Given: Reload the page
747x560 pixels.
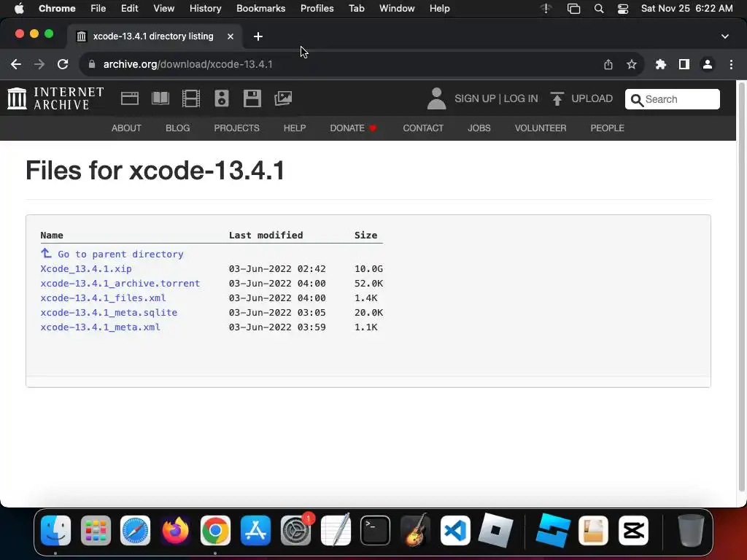Looking at the screenshot, I should (63, 64).
